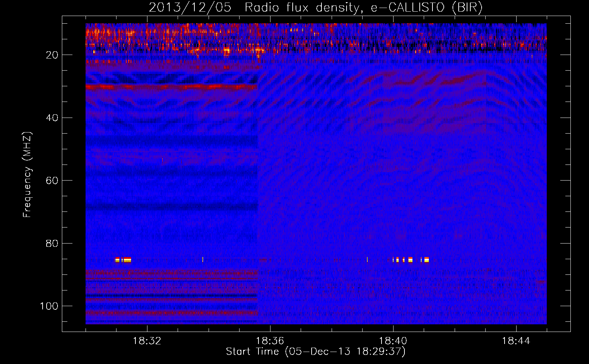The height and width of the screenshot is (364, 589).
Task: Click the "Start Time (05-Dec-13 18:29:37)" label
Action: (x=316, y=352)
